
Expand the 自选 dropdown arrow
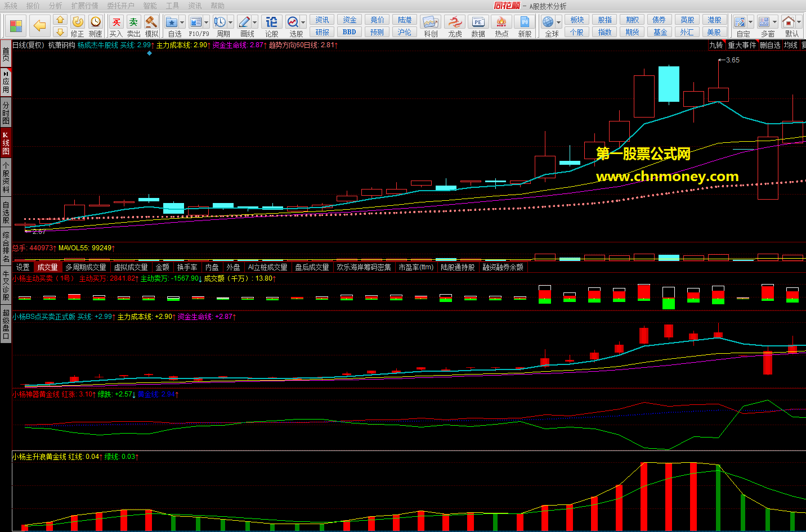tap(182, 22)
